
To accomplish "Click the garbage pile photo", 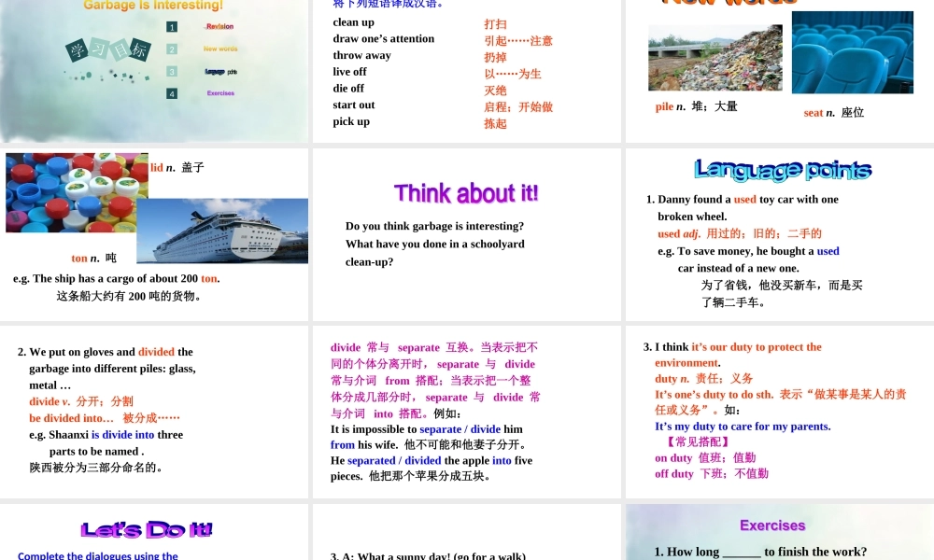I will pos(715,58).
